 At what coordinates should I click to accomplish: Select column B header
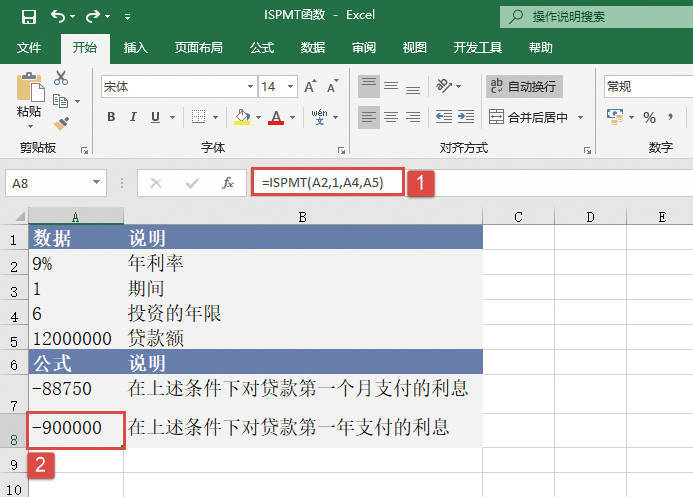click(303, 216)
